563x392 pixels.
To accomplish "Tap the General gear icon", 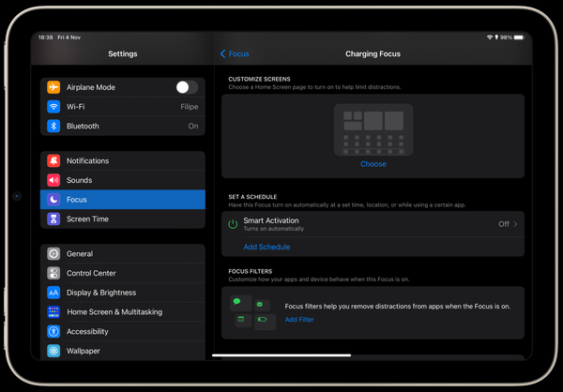I will [53, 254].
